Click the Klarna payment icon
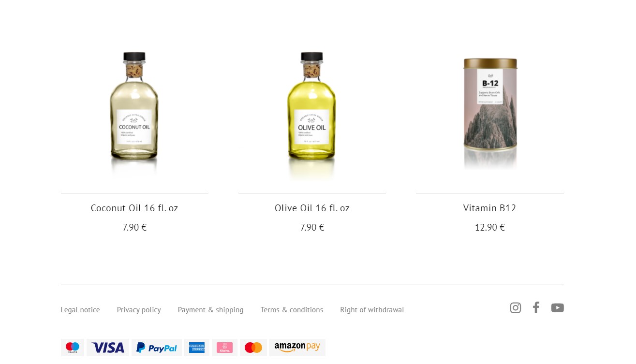 [225, 348]
